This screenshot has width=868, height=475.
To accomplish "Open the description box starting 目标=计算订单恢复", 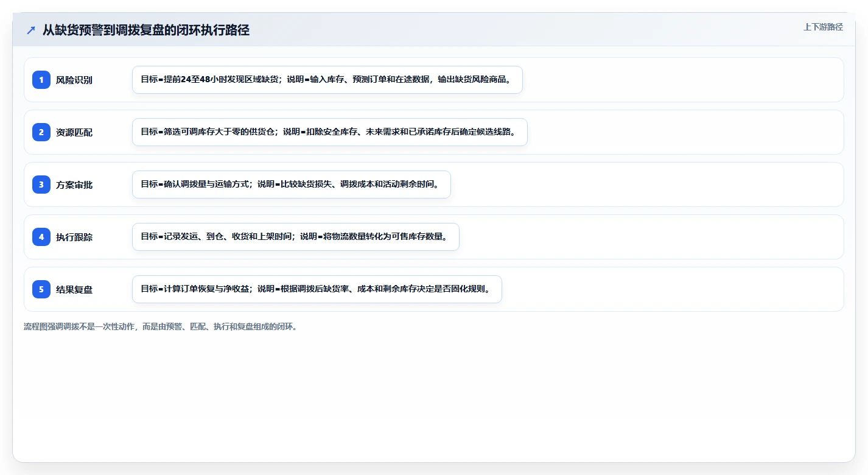I will click(317, 289).
